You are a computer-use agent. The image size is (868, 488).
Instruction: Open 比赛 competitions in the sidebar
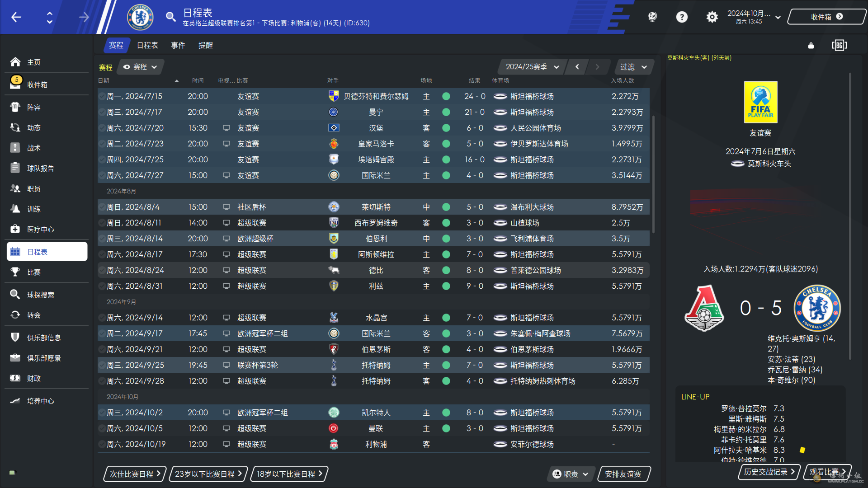pyautogui.click(x=47, y=272)
